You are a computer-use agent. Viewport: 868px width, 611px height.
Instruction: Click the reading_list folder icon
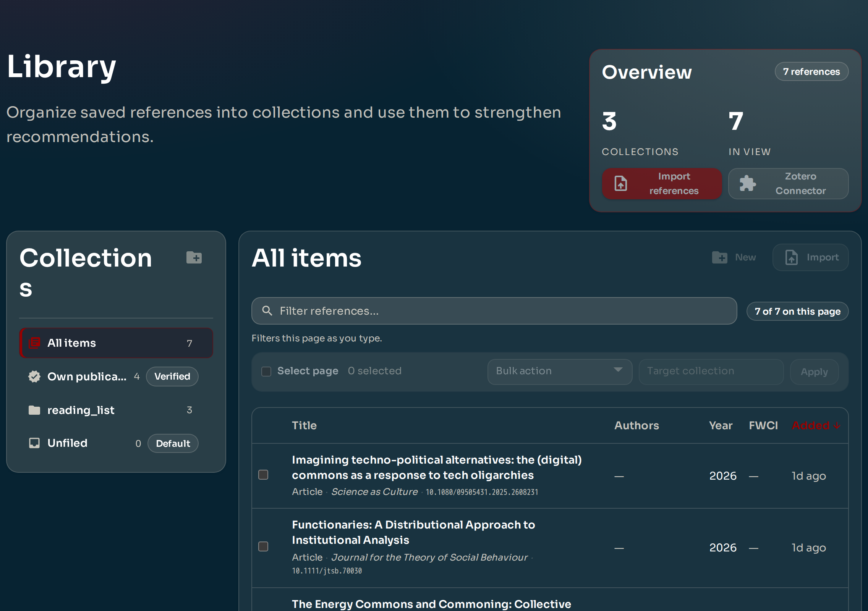click(34, 410)
